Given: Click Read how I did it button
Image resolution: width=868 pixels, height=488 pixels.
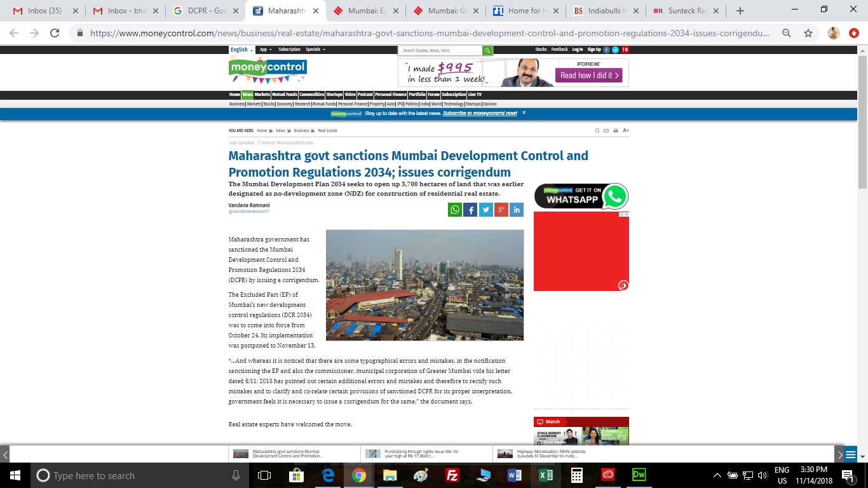Looking at the screenshot, I should (x=589, y=75).
